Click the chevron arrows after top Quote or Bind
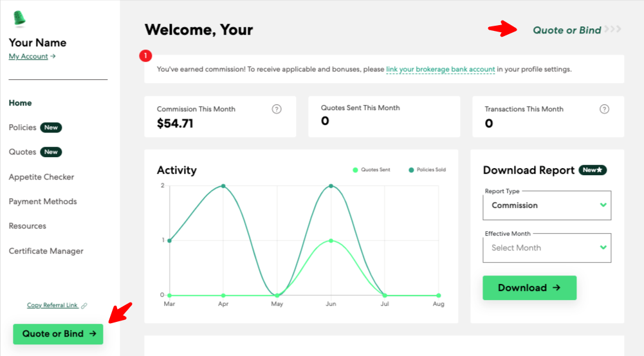The height and width of the screenshot is (356, 644). (x=613, y=30)
